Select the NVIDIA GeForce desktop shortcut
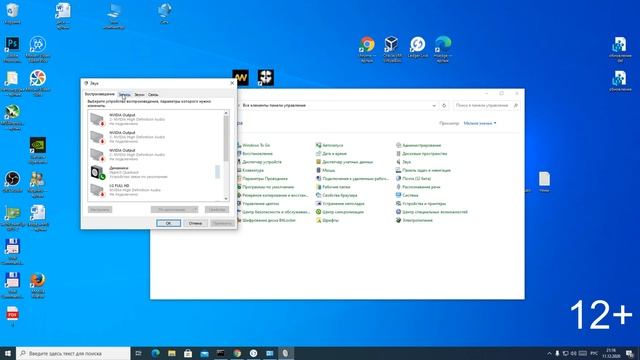 [38, 150]
